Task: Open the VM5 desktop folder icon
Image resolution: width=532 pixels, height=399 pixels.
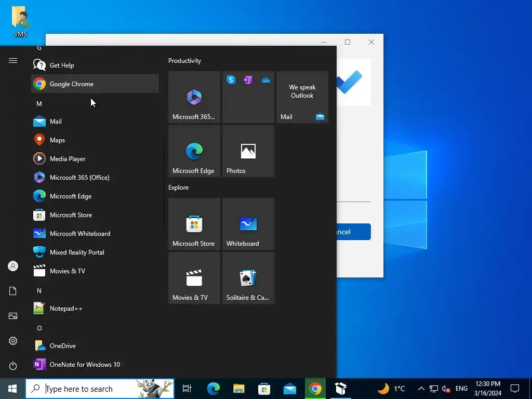Action: (x=20, y=22)
